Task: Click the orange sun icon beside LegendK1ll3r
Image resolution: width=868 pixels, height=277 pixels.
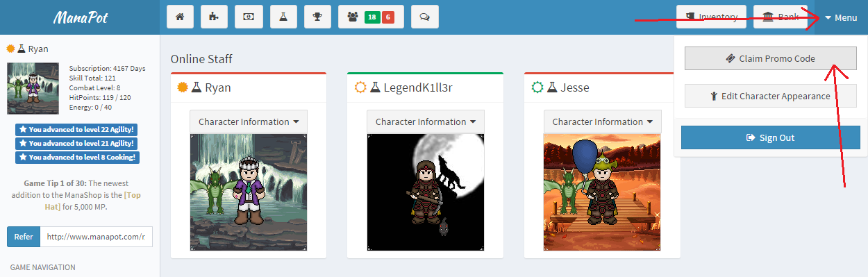Action: [x=360, y=87]
